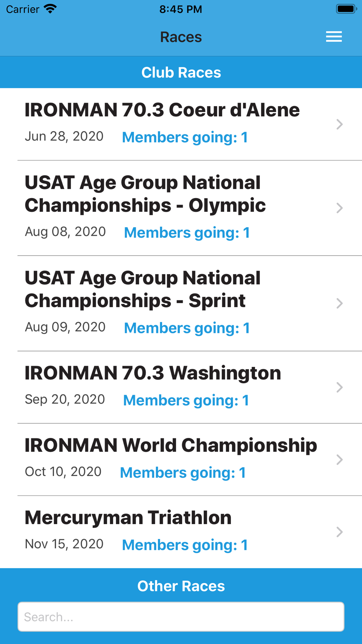362x644 pixels.
Task: Tap the battery status icon
Action: [x=346, y=9]
